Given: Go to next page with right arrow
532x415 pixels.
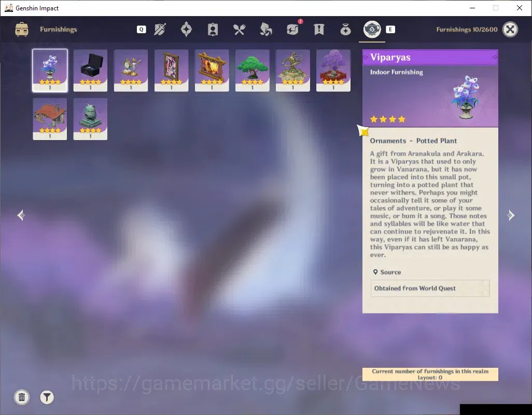Looking at the screenshot, I should tap(511, 215).
